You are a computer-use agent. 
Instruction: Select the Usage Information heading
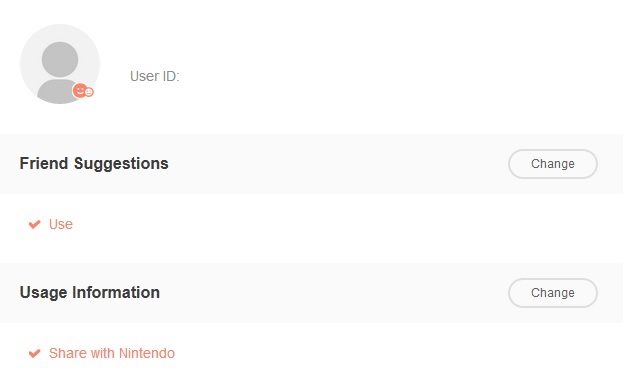coord(90,293)
